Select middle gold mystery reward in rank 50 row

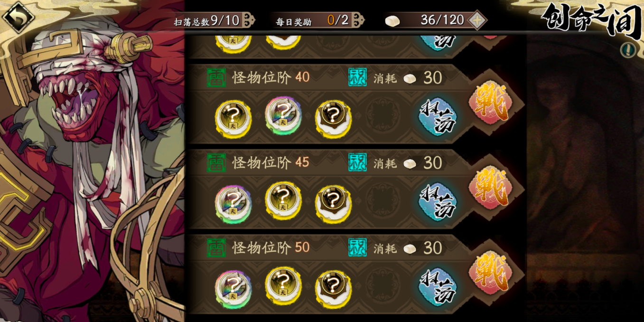pos(283,285)
